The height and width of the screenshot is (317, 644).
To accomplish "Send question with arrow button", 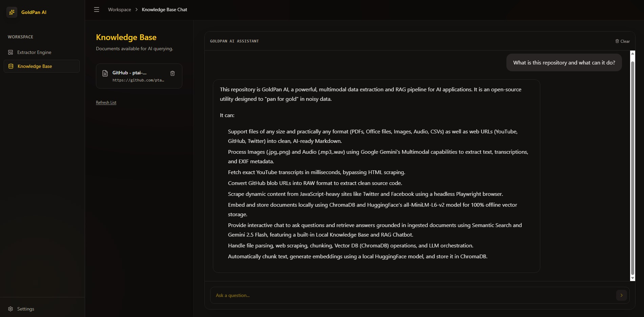I will click(x=621, y=295).
